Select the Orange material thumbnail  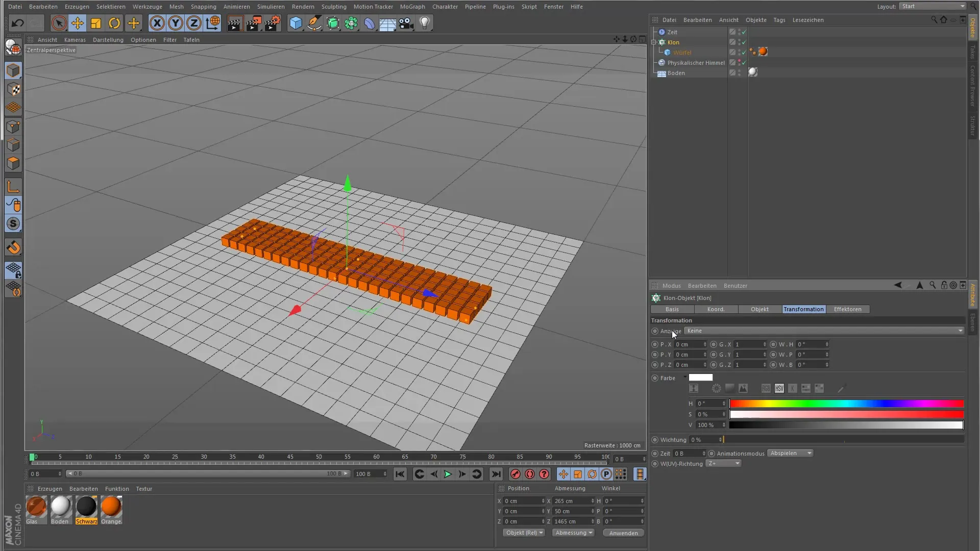[x=111, y=509]
